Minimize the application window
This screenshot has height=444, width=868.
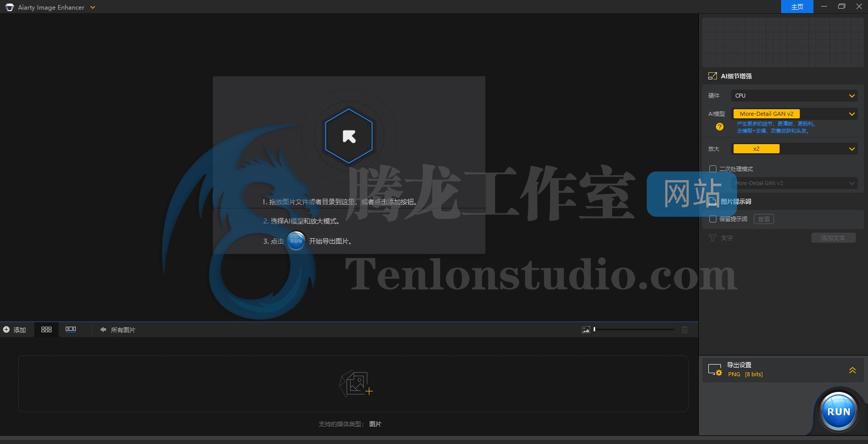tap(824, 7)
